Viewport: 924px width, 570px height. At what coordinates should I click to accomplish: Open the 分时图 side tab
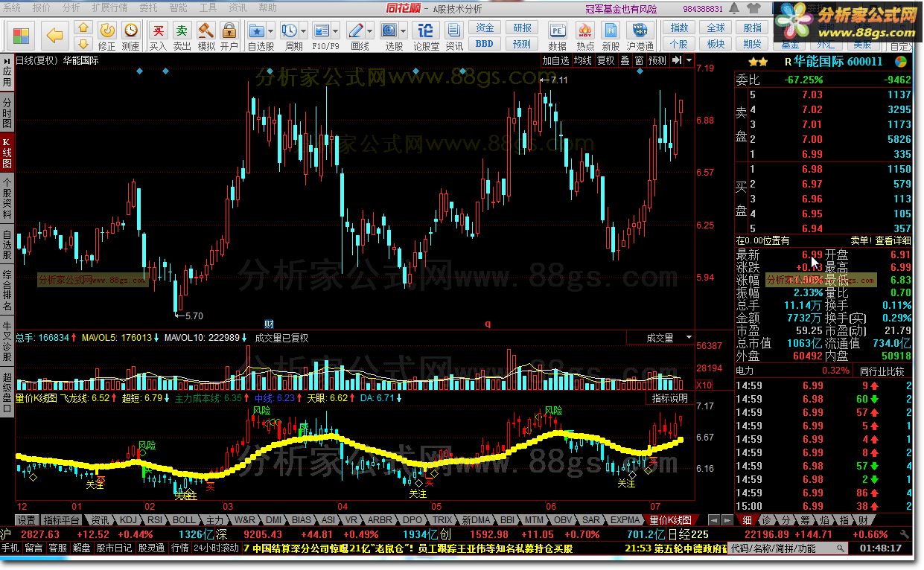pos(7,113)
